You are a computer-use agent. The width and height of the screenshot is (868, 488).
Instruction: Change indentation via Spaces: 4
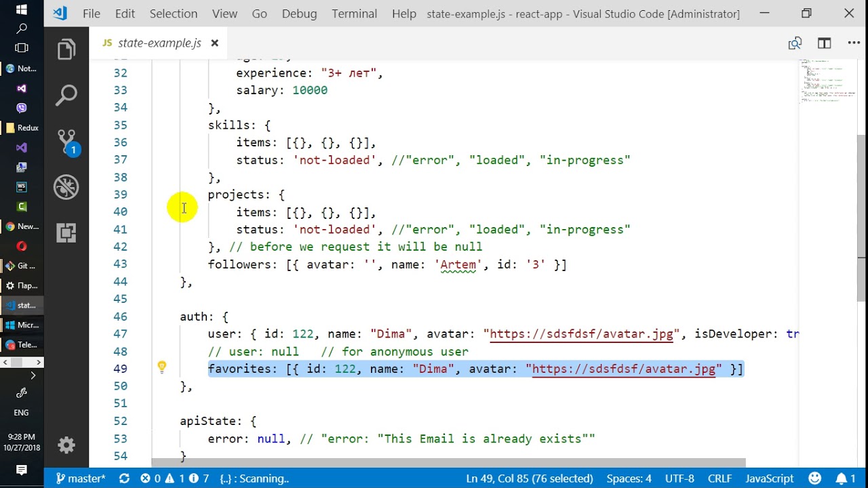tap(629, 479)
